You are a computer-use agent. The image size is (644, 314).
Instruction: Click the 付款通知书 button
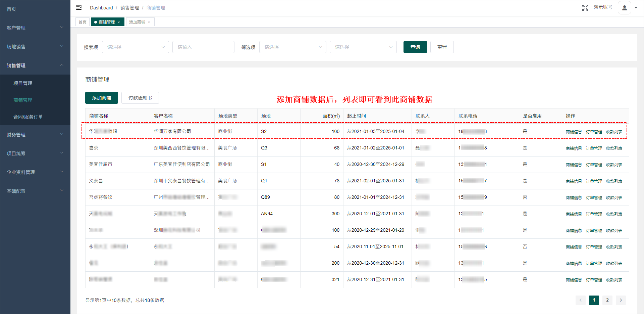point(140,98)
